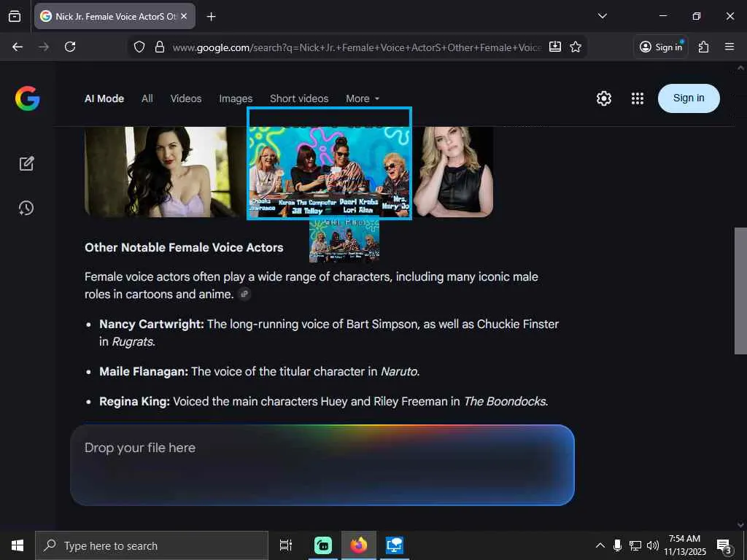The width and height of the screenshot is (747, 560).
Task: Open network status tray icon
Action: tap(635, 545)
